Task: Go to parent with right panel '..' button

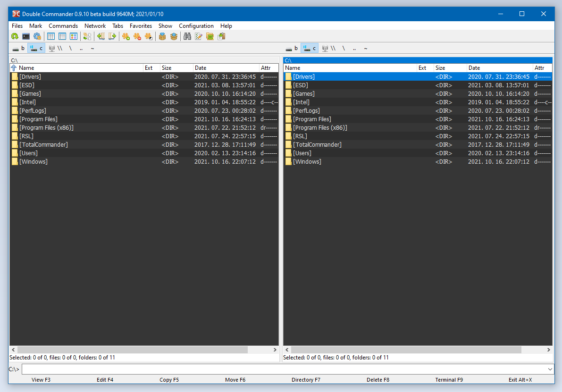Action: pos(354,49)
